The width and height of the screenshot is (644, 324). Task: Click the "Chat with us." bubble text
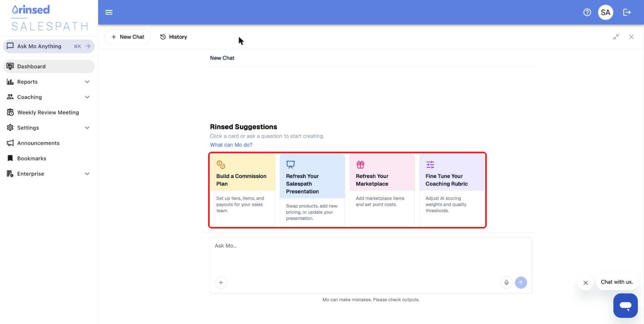point(617,282)
